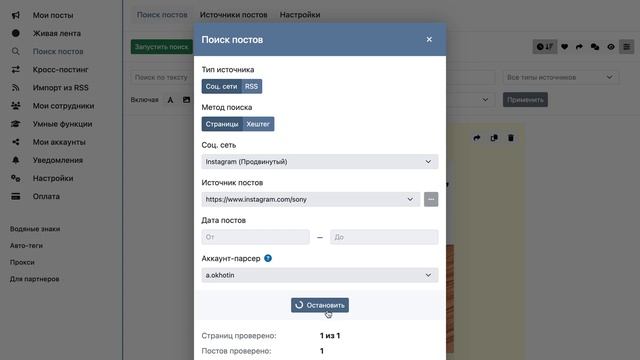Switch to Источники постов tab
This screenshot has height=360, width=640.
click(233, 15)
